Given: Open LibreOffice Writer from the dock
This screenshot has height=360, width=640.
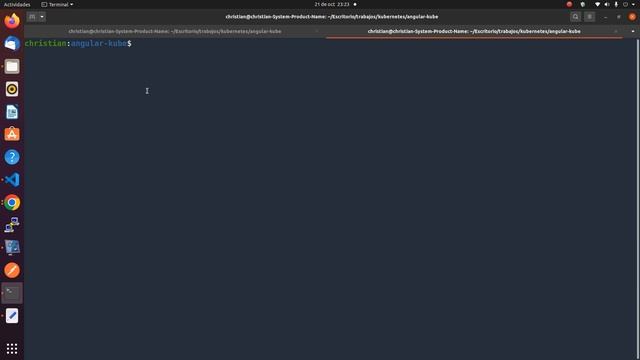Looking at the screenshot, I should pyautogui.click(x=12, y=112).
